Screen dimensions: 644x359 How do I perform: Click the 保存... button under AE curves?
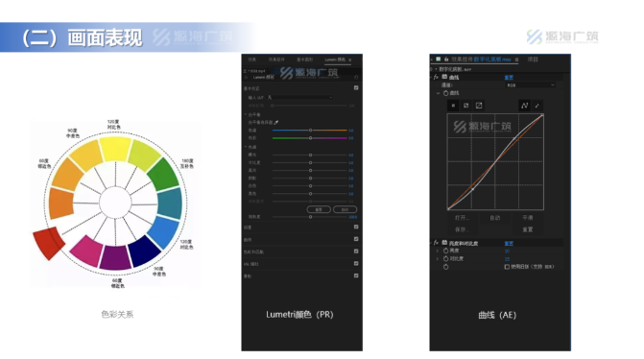[462, 229]
